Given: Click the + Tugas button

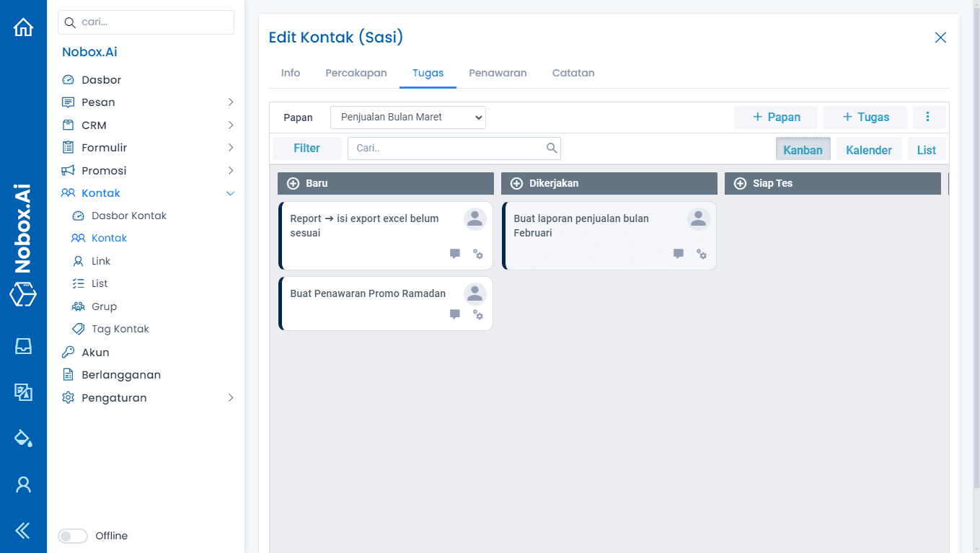Looking at the screenshot, I should [x=865, y=118].
